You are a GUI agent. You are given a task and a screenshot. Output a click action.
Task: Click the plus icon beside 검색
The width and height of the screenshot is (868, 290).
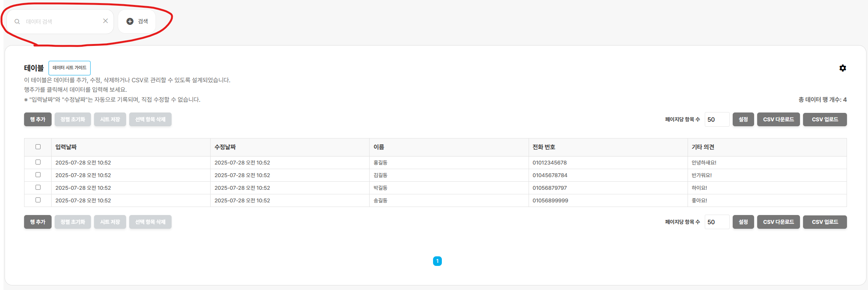[x=130, y=21]
